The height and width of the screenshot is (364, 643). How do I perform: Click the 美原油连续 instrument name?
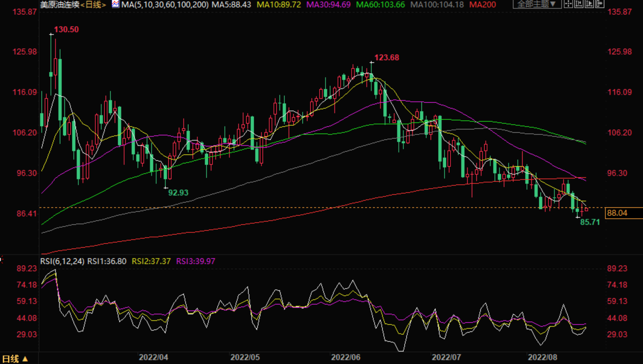60,4
